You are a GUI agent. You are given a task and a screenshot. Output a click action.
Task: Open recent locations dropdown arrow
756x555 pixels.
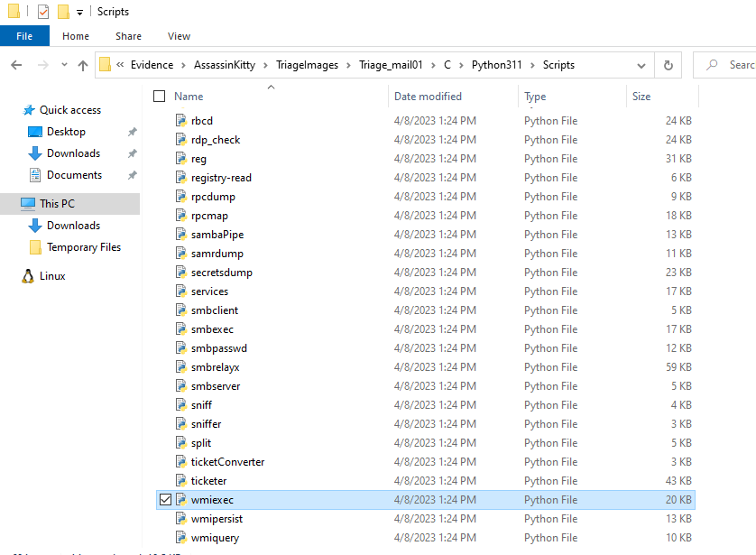[64, 65]
